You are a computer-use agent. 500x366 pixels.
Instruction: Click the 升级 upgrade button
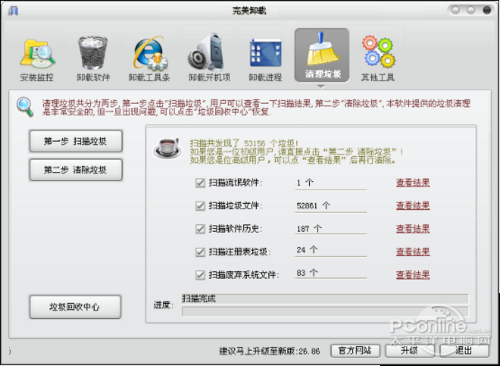click(410, 351)
